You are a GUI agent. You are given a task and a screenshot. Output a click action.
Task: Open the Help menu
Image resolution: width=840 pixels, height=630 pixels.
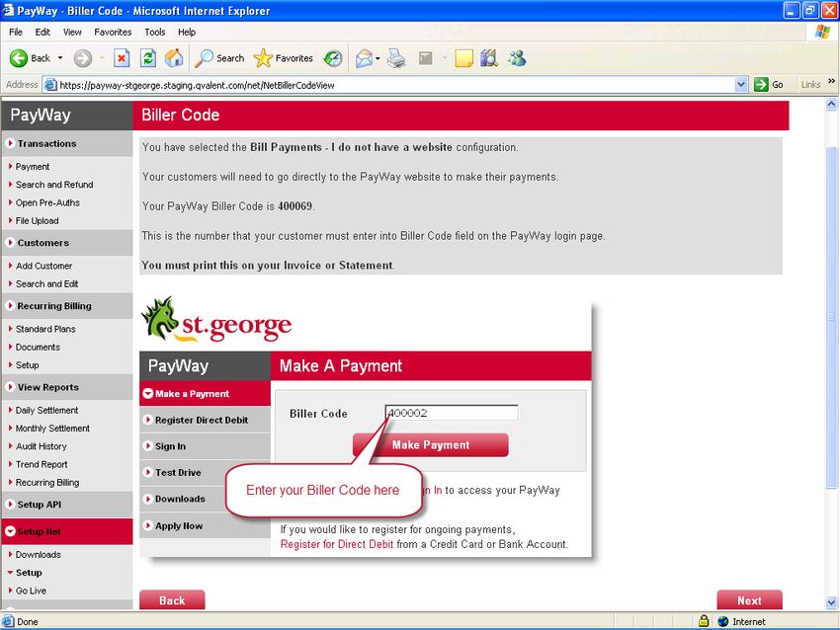(187, 33)
